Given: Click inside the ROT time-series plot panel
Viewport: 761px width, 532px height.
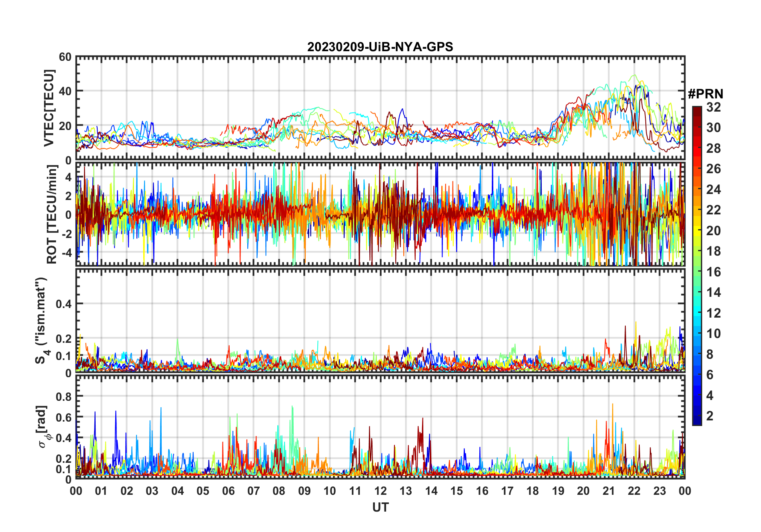Looking at the screenshot, I should click(x=380, y=214).
